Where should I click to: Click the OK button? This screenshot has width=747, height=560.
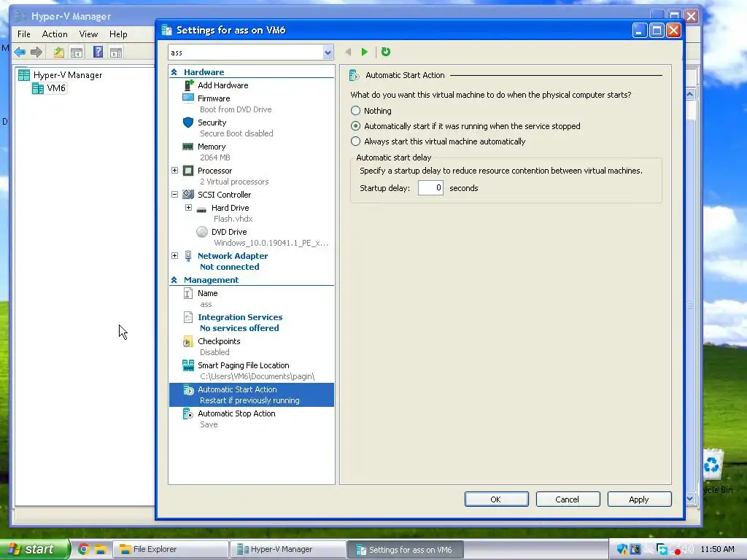tap(496, 499)
